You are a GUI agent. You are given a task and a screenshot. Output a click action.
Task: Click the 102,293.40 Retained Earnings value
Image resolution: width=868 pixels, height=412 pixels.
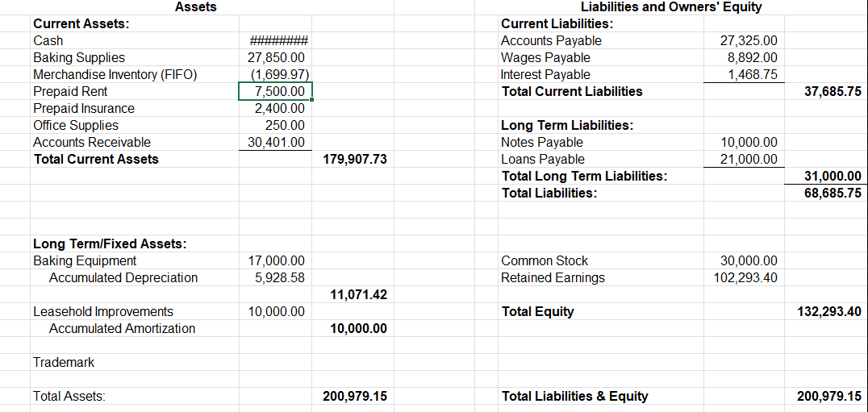point(745,277)
